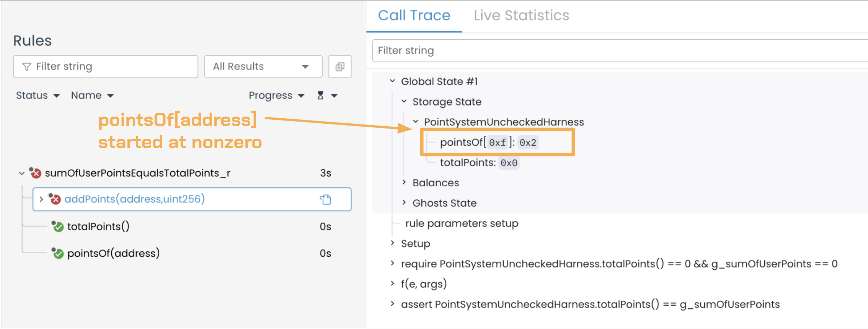
Task: Expand the Balances node
Action: pyautogui.click(x=404, y=182)
